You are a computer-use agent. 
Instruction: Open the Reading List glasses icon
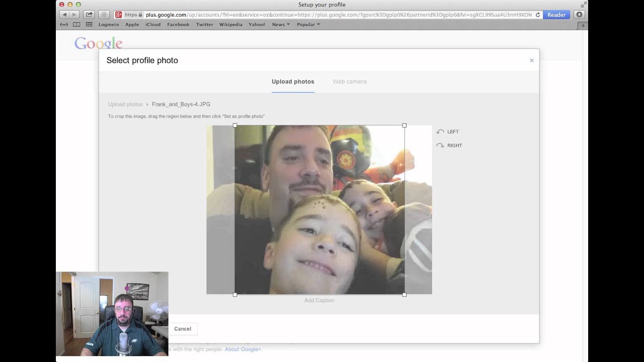pos(64,24)
